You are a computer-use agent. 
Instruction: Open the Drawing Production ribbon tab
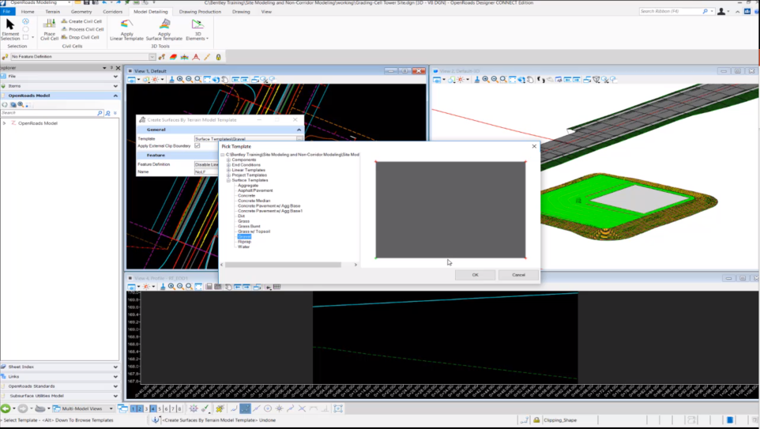[200, 11]
